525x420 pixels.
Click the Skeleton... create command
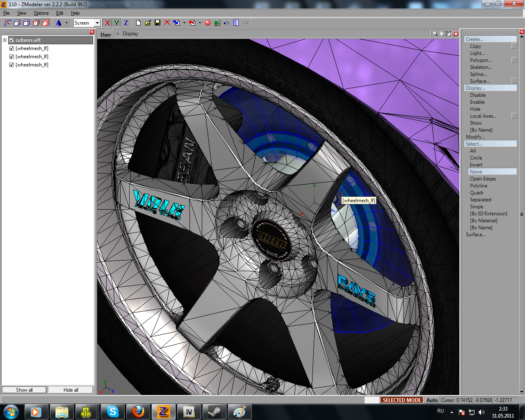tap(481, 67)
